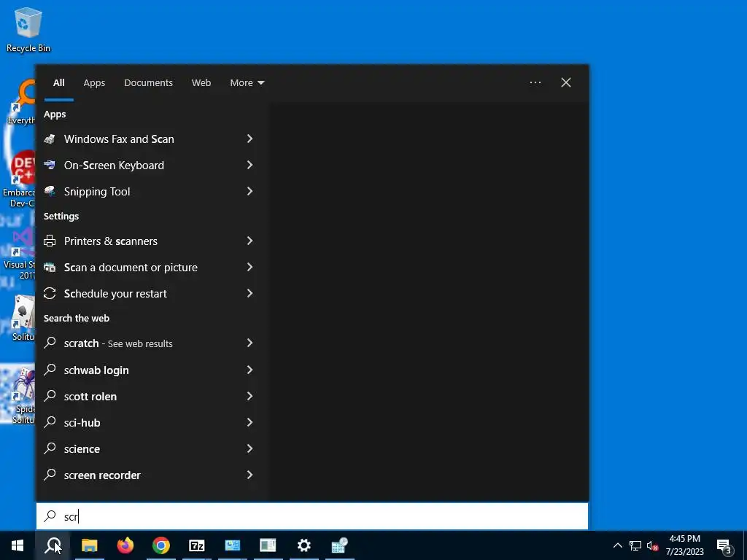Close the search panel
This screenshot has width=747, height=560.
(565, 82)
